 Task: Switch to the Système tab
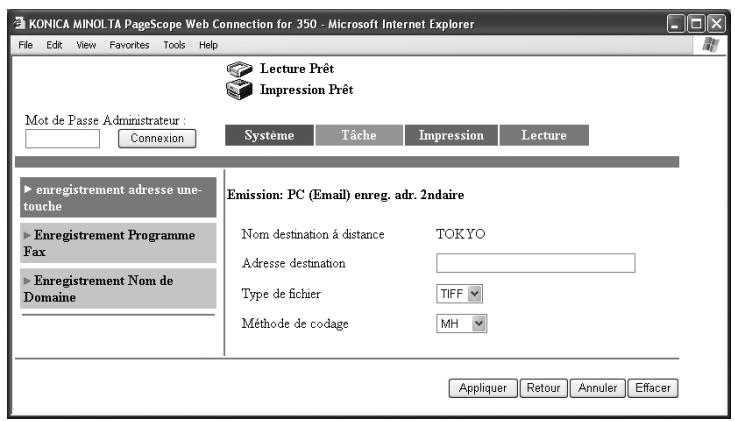click(269, 135)
